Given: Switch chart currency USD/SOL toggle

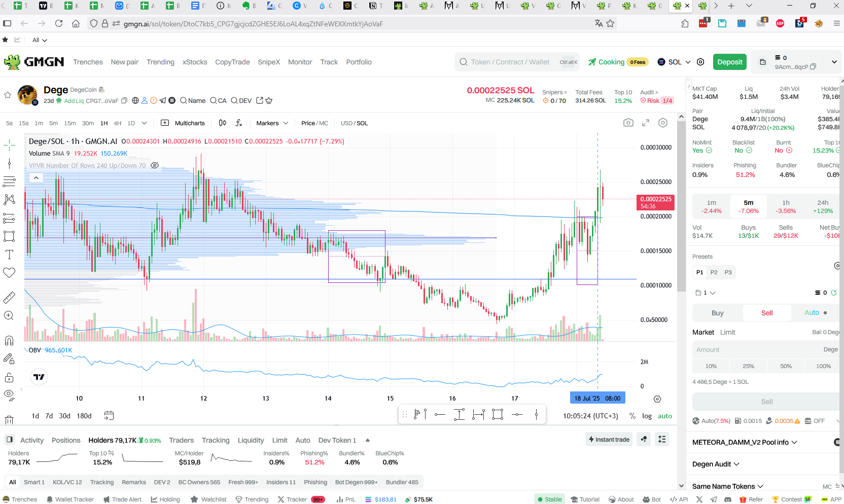Looking at the screenshot, I should tap(354, 123).
